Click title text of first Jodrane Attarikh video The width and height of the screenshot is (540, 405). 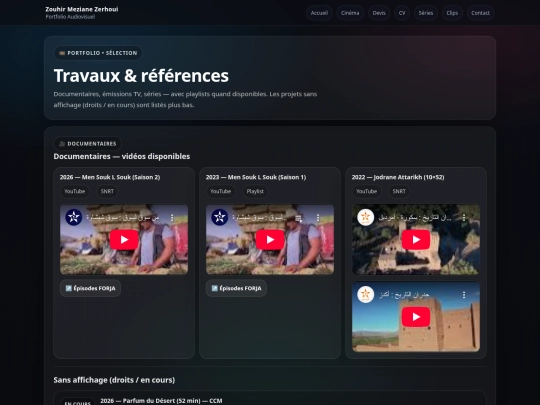tap(415, 218)
